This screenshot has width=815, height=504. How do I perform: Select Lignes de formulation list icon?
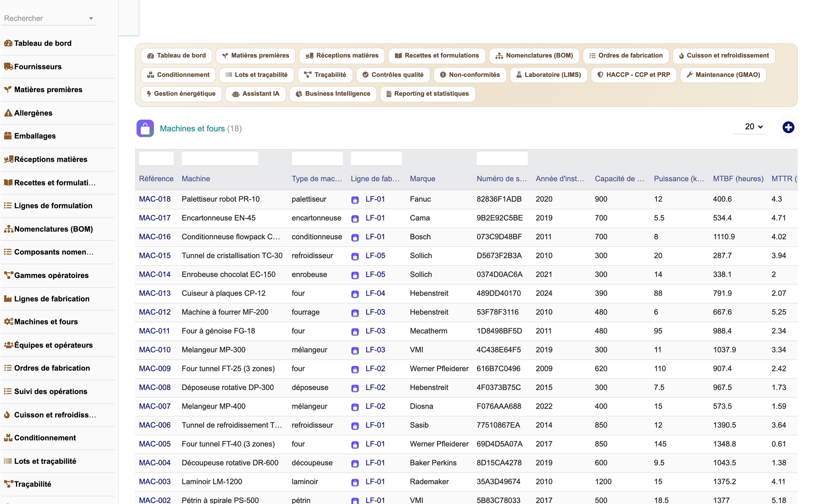[x=8, y=206]
